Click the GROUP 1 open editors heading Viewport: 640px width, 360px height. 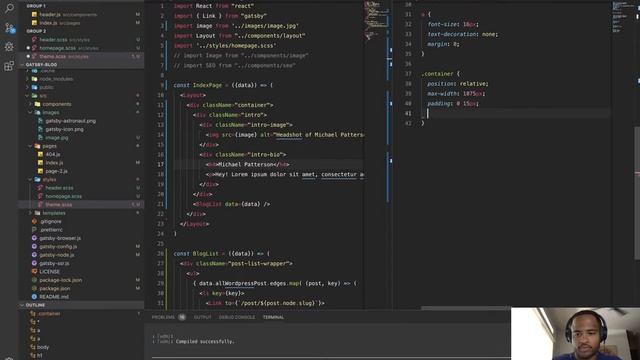(36, 6)
